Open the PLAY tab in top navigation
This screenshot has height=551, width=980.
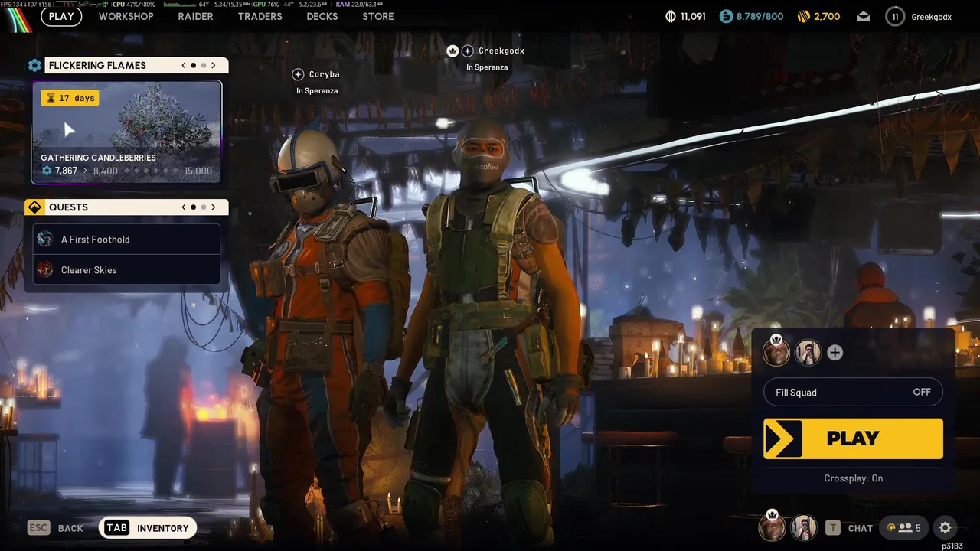click(x=61, y=16)
